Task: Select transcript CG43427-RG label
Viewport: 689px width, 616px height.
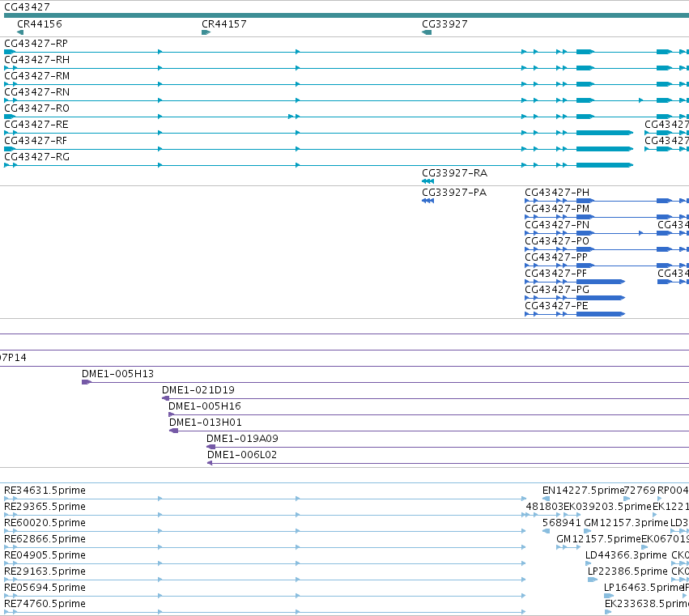Action: coord(37,157)
